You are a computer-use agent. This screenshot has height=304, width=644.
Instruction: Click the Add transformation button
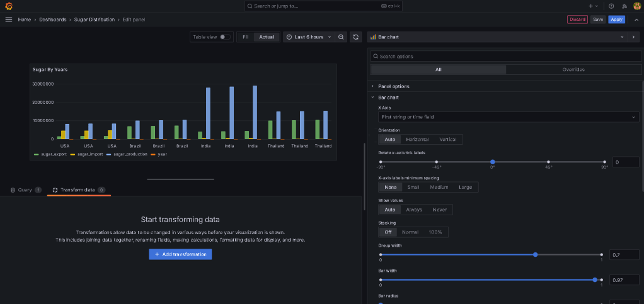click(x=180, y=254)
